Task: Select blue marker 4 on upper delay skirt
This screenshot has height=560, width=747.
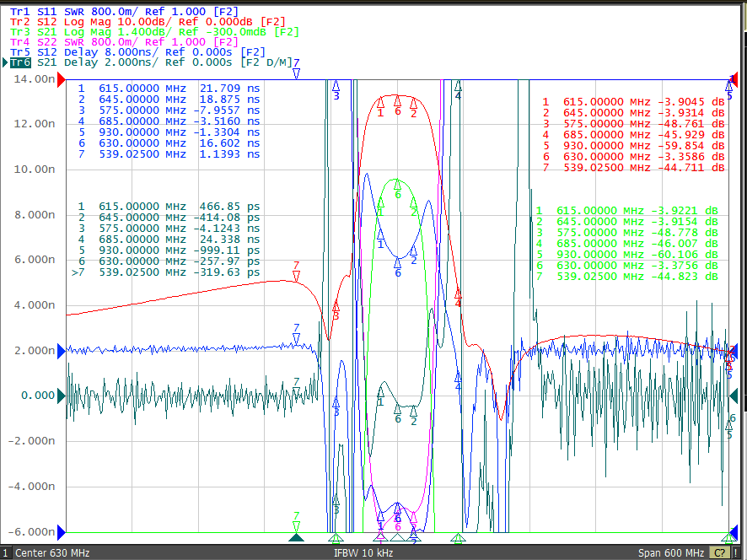Action: point(458,376)
